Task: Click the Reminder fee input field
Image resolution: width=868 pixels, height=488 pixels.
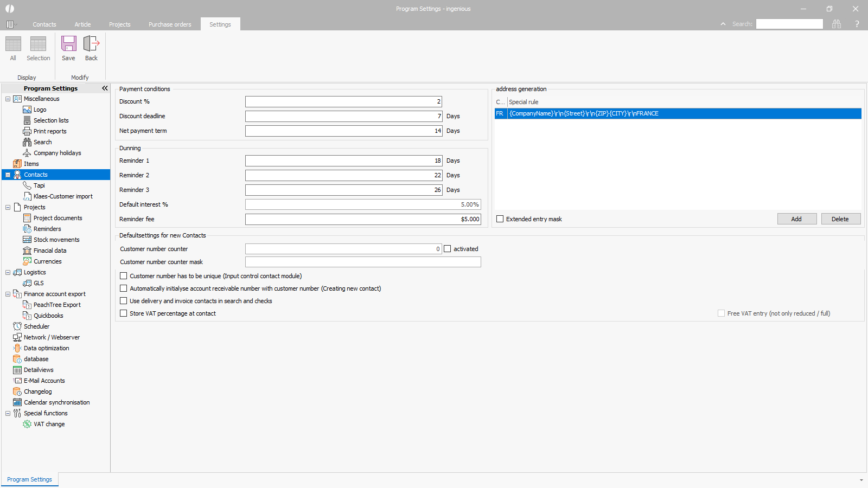Action: (362, 219)
